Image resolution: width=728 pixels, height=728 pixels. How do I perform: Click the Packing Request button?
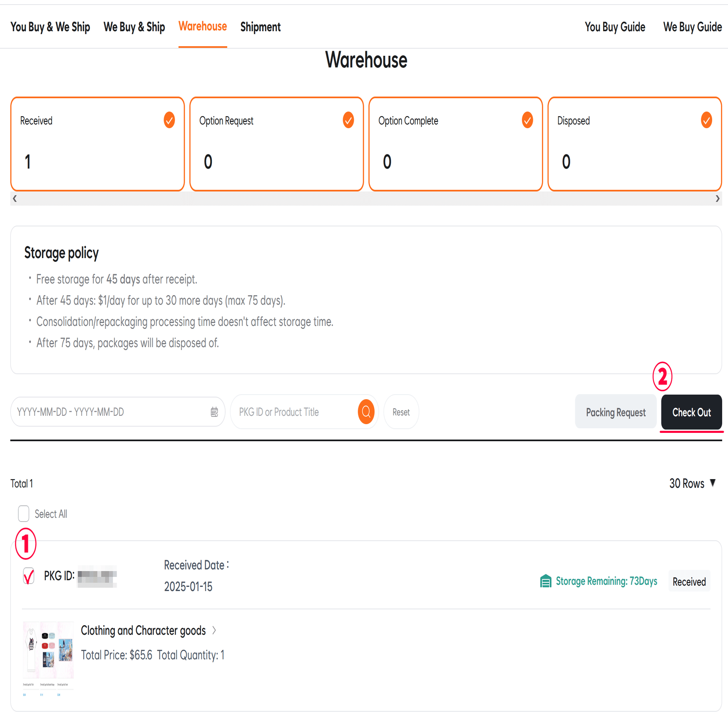615,412
